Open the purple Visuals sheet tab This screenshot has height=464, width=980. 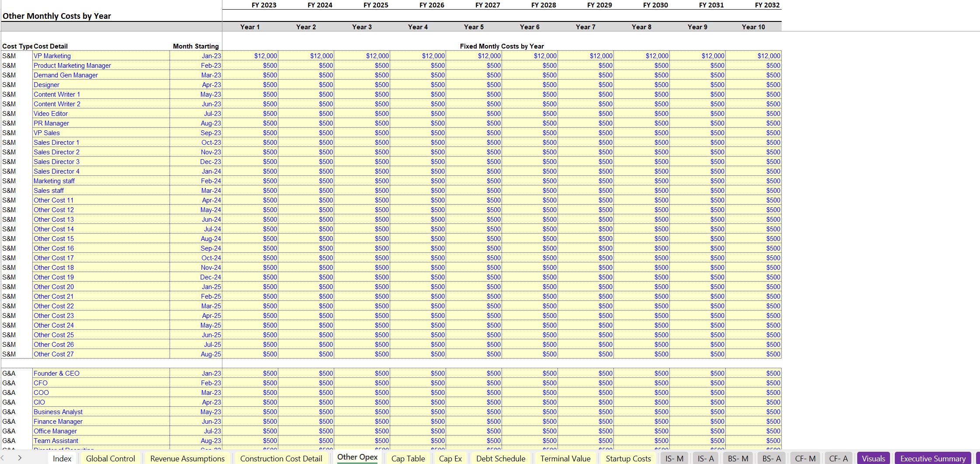point(873,458)
